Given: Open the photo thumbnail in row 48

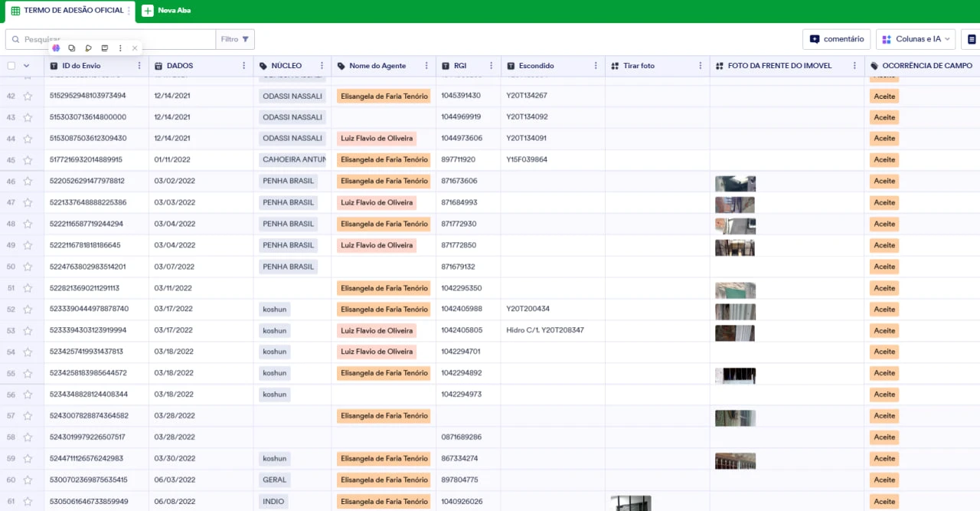Looking at the screenshot, I should (x=734, y=224).
